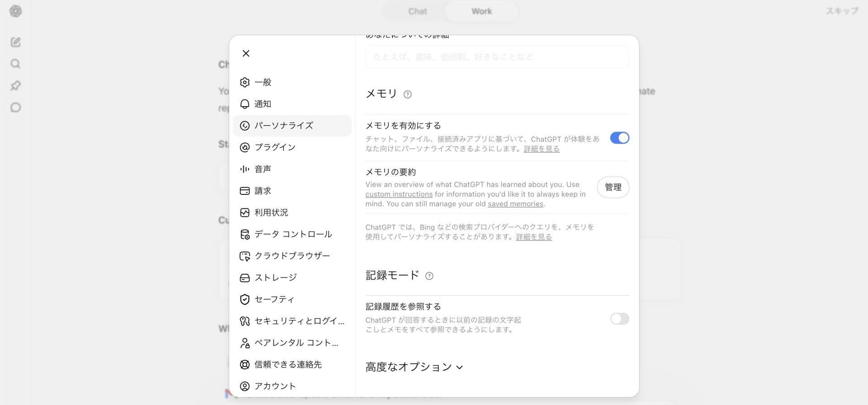
Task: Click the 請求 card icon
Action: coord(245,191)
